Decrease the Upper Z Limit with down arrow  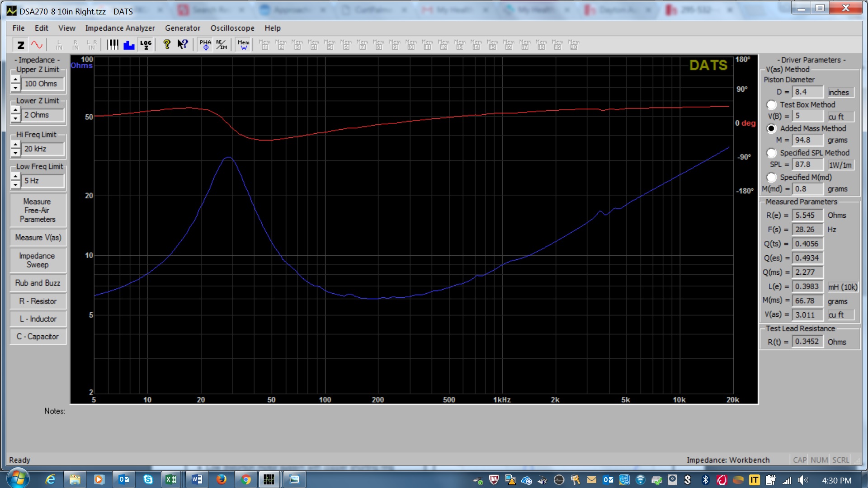click(x=15, y=88)
